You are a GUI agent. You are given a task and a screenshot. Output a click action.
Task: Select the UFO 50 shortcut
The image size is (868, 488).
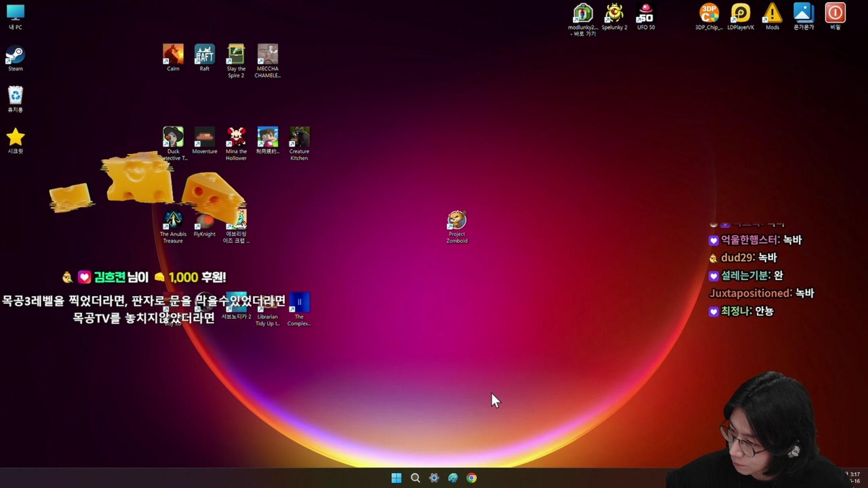646,17
